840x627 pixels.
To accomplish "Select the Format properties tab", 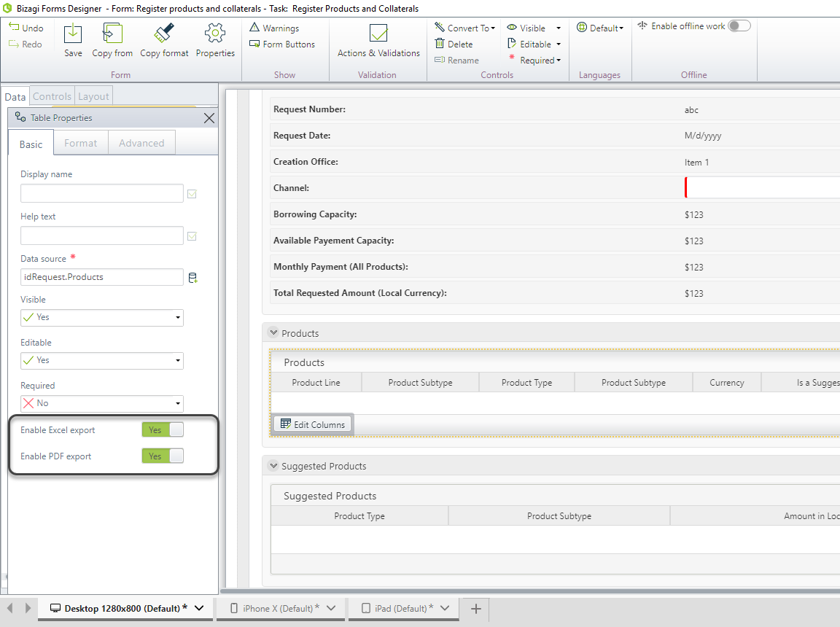I will tap(81, 143).
